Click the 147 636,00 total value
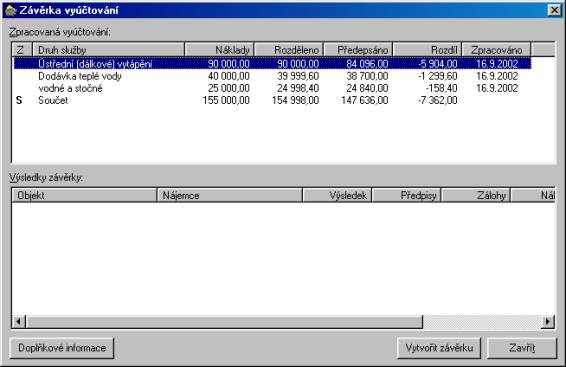The width and height of the screenshot is (566, 367). click(x=365, y=100)
